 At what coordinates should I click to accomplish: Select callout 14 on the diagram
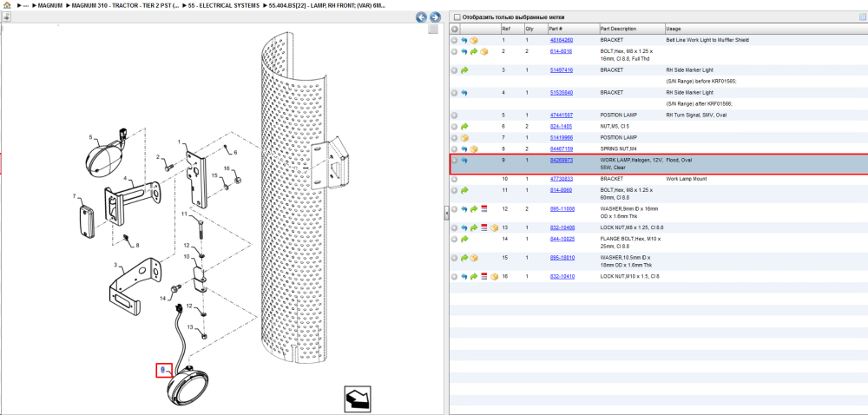(x=163, y=299)
